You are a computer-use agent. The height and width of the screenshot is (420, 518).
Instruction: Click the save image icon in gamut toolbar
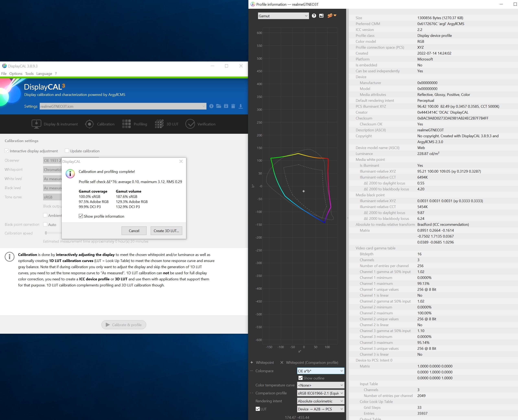[321, 16]
